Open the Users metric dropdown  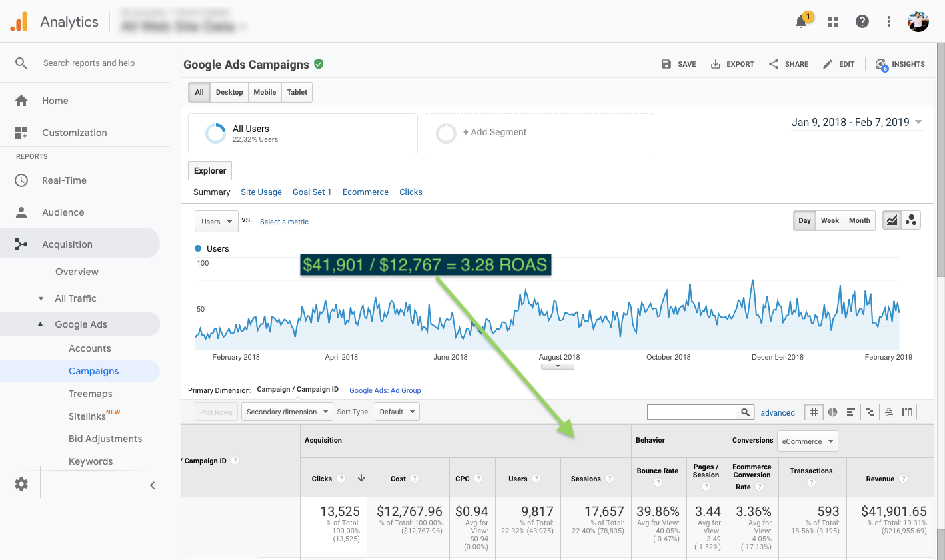[217, 222]
